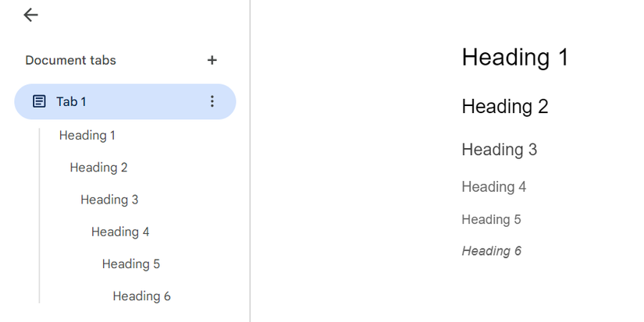Open Heading 5 from the sidebar outline
The image size is (644, 322).
[131, 264]
